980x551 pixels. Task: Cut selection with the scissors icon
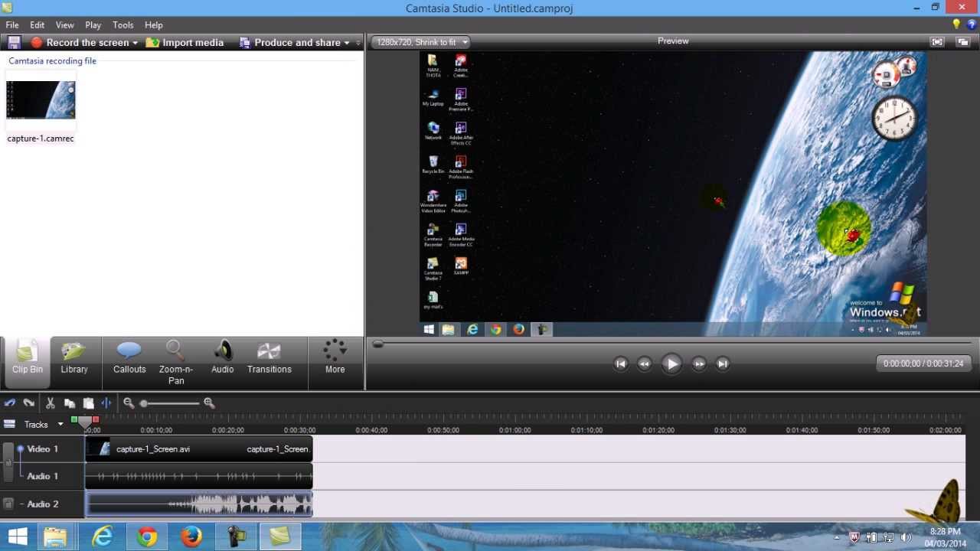51,403
